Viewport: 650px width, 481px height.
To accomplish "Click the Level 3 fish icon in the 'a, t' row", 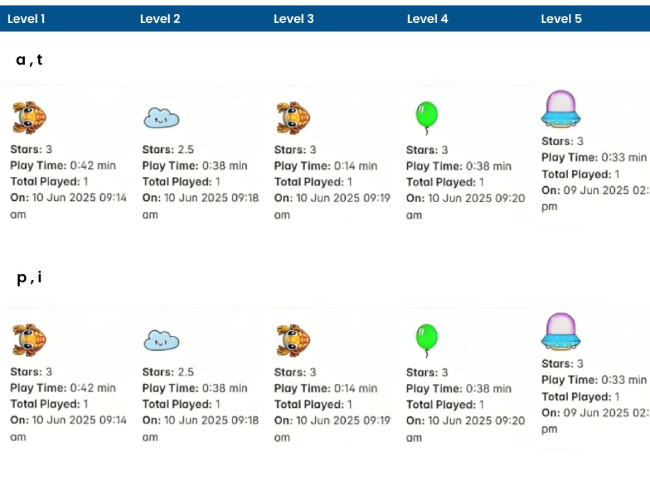I will (293, 118).
